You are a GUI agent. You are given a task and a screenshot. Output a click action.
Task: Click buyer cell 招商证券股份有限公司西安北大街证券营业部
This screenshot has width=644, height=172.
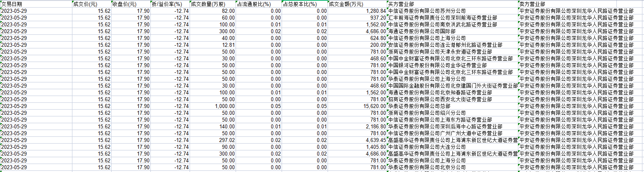(453, 100)
